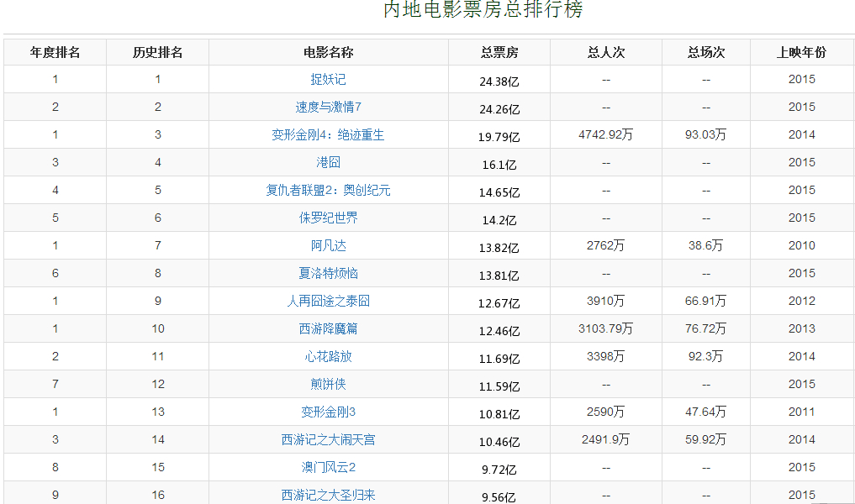Click the 38.6万 screenings cell
The height and width of the screenshot is (504, 855).
pos(706,246)
